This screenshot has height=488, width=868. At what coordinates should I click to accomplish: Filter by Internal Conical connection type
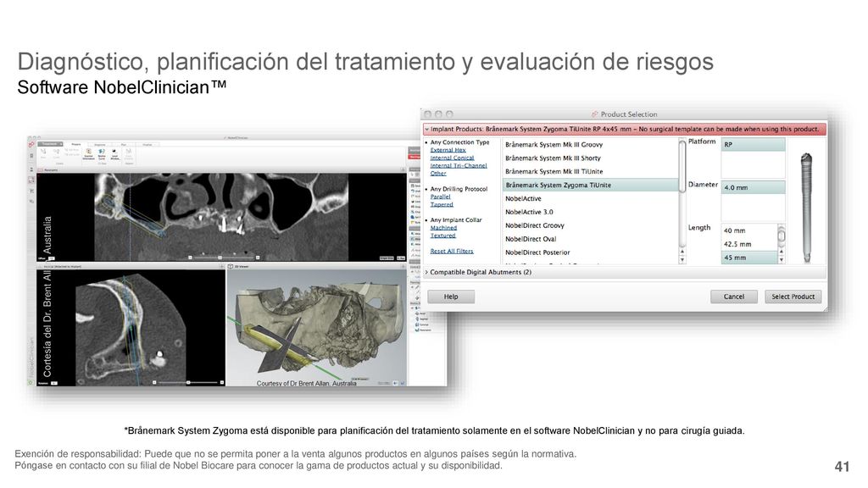452,158
